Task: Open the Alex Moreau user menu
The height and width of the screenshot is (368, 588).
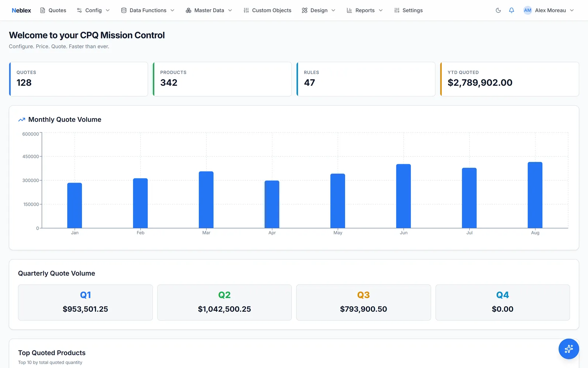Action: pyautogui.click(x=549, y=10)
